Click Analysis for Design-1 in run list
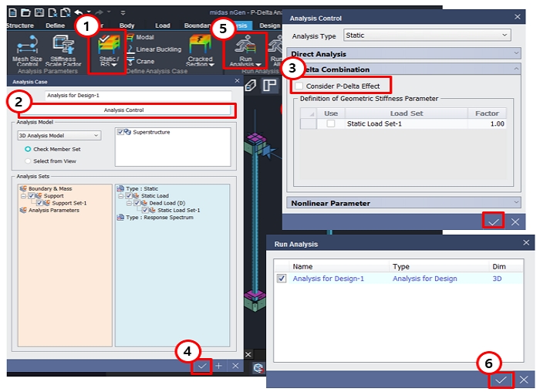The height and width of the screenshot is (392, 540). tap(329, 278)
